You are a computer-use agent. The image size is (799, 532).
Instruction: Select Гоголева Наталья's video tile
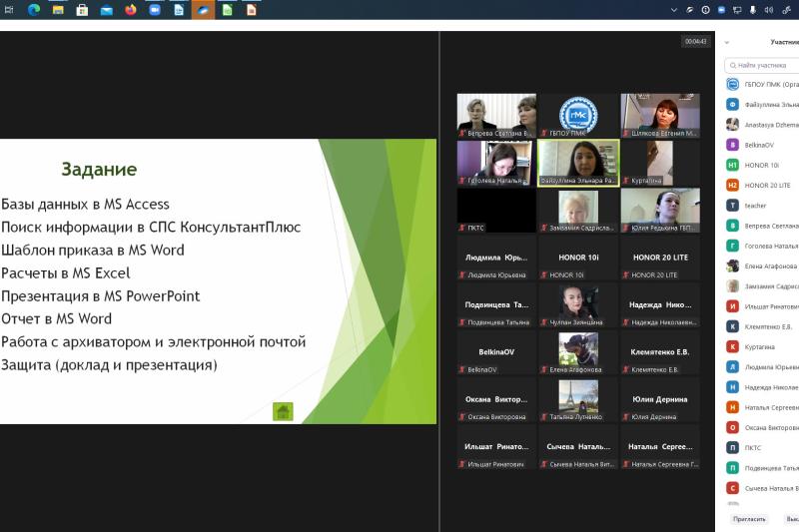tap(496, 163)
